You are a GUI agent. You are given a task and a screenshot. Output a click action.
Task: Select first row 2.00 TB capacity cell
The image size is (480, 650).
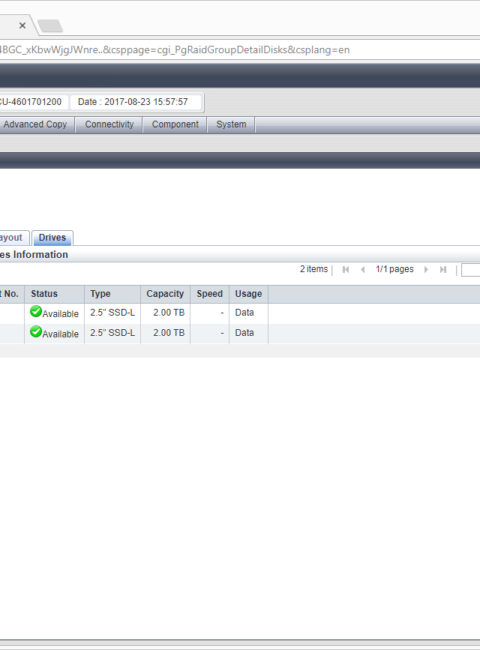point(165,313)
